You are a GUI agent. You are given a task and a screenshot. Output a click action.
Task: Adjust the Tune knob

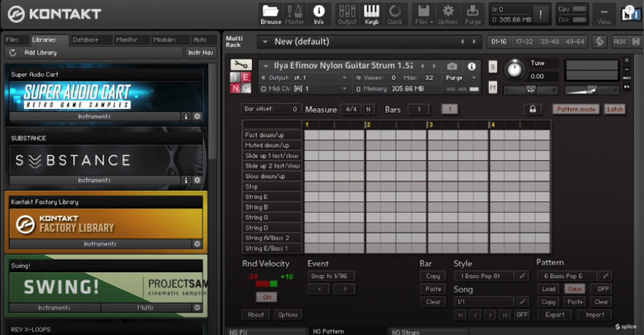[x=514, y=70]
